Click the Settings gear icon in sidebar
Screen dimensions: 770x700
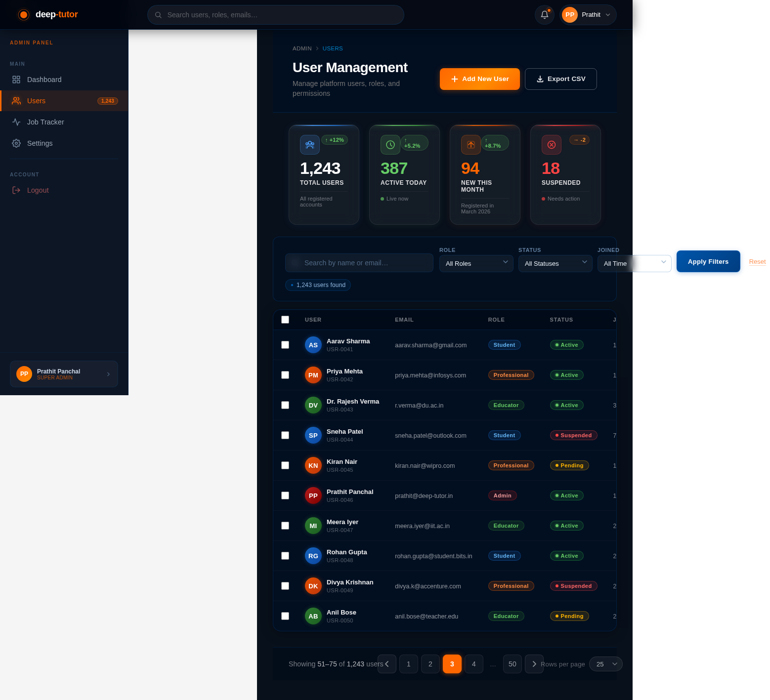click(x=16, y=143)
